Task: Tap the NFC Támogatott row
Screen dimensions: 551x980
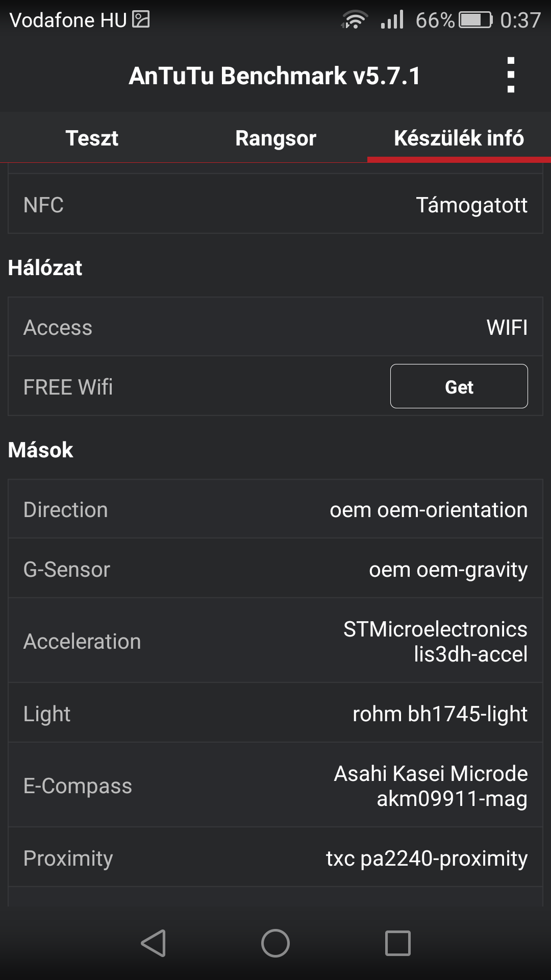Action: coord(275,205)
